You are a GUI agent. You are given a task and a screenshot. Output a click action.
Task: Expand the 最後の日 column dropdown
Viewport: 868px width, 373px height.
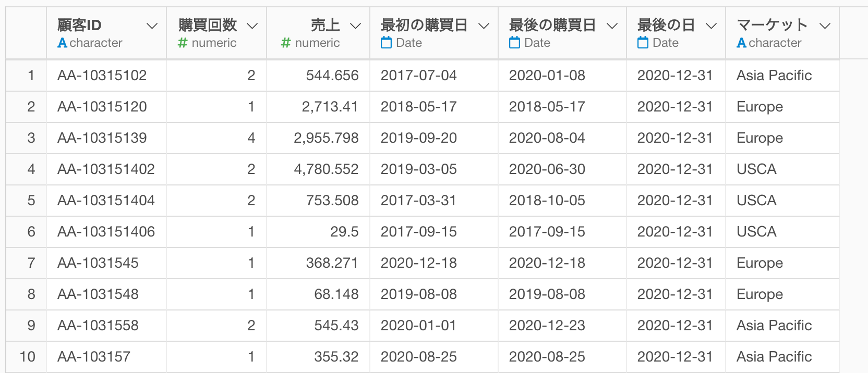click(711, 26)
